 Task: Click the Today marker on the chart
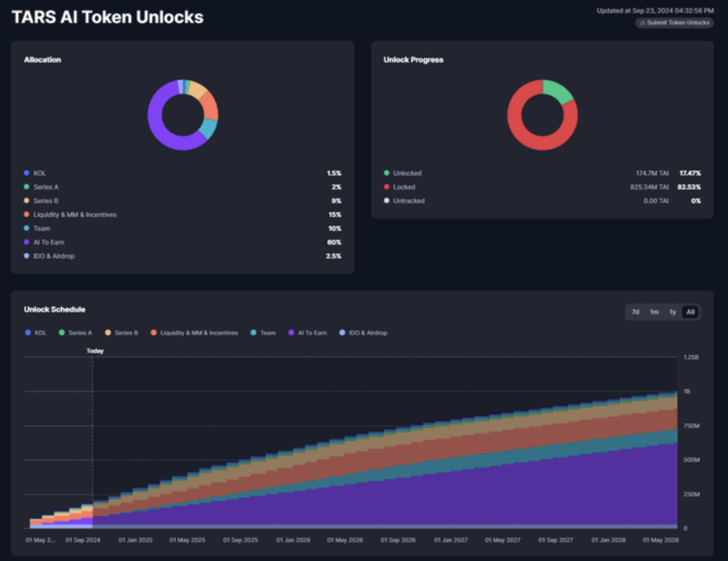click(95, 351)
